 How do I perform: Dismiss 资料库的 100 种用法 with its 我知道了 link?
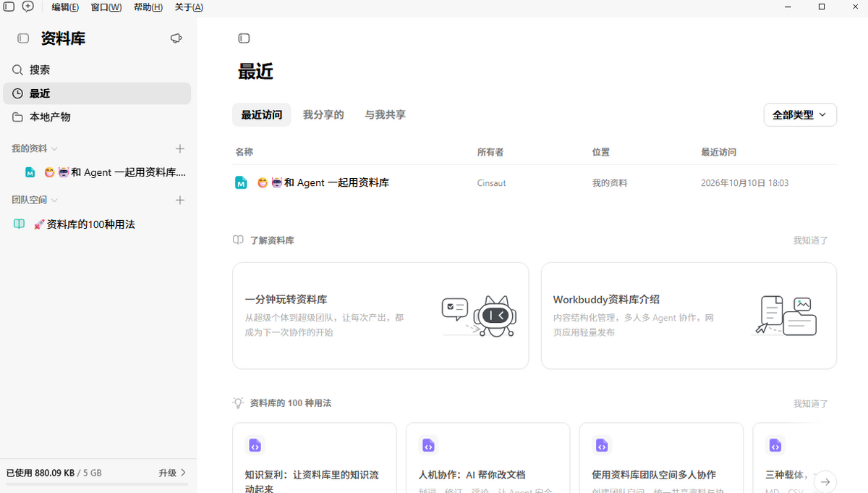point(811,404)
